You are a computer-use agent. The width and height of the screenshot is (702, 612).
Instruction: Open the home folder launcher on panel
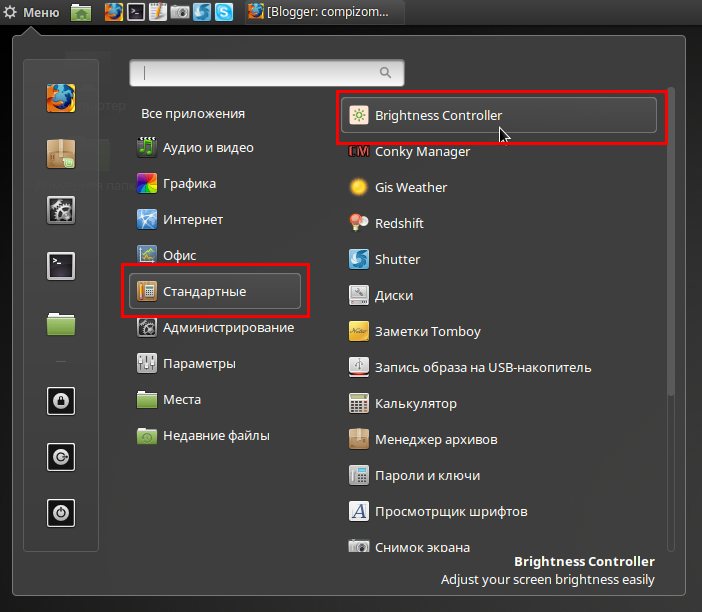pyautogui.click(x=81, y=12)
